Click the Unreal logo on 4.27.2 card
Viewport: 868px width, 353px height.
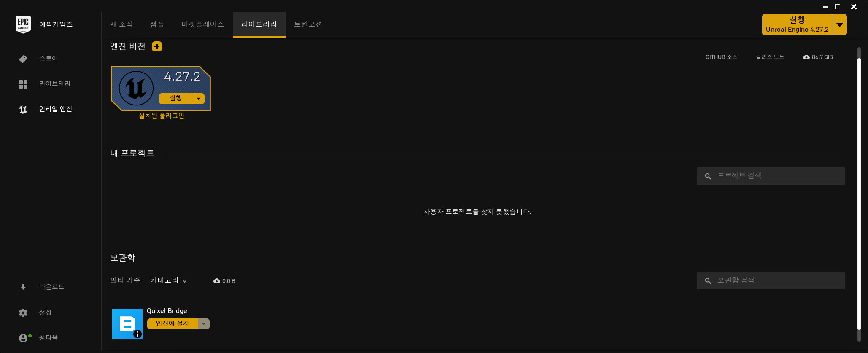[x=136, y=88]
